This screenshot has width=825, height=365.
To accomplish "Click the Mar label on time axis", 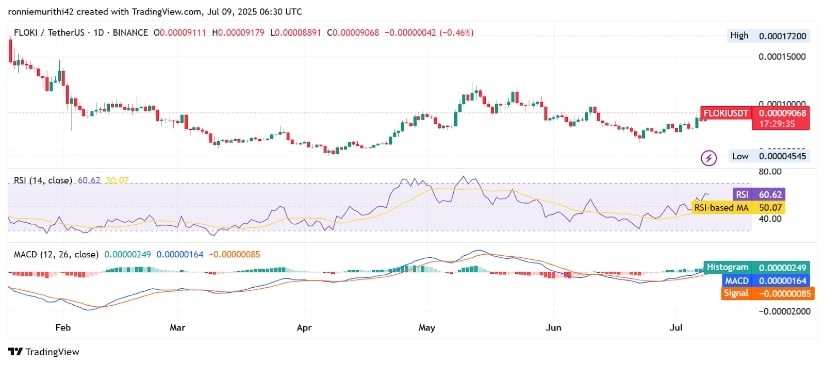I will coord(177,328).
